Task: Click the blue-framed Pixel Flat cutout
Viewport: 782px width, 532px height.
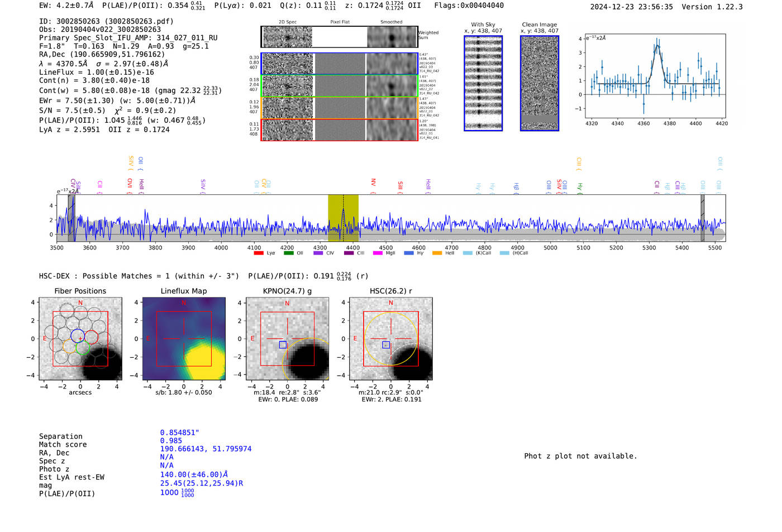Action: [x=340, y=64]
